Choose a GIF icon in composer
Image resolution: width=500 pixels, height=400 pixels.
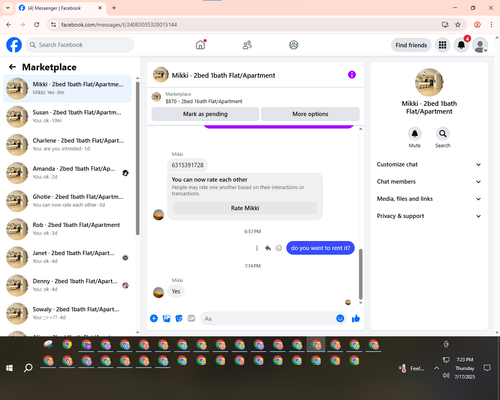pos(191,318)
